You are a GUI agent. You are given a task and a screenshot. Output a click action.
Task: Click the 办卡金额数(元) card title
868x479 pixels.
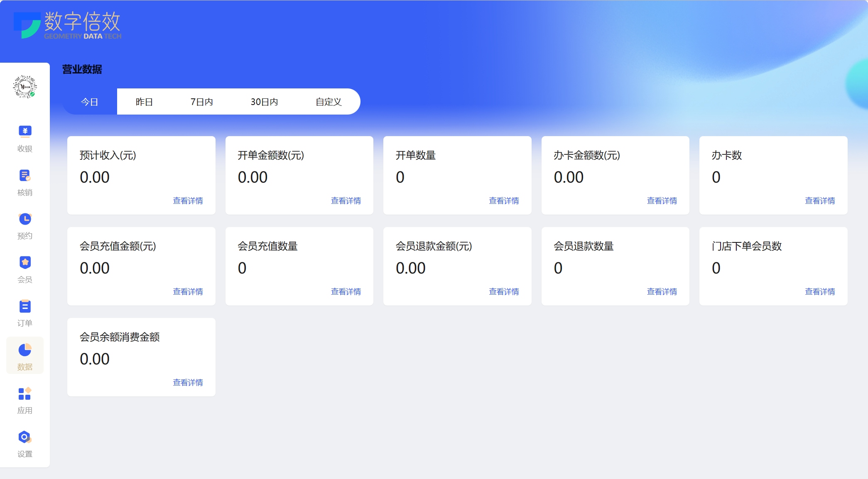587,155
